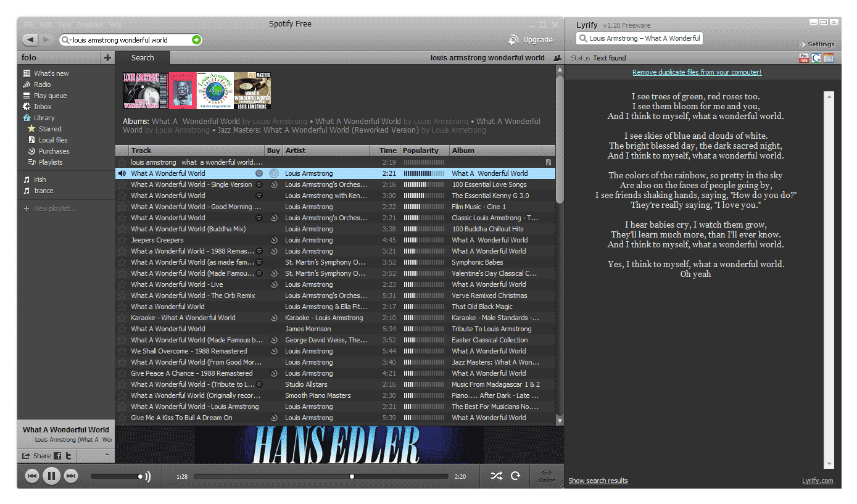Click the calendar grid icon in Lyrify
Screen dimensions: 857x504
pyautogui.click(x=829, y=58)
